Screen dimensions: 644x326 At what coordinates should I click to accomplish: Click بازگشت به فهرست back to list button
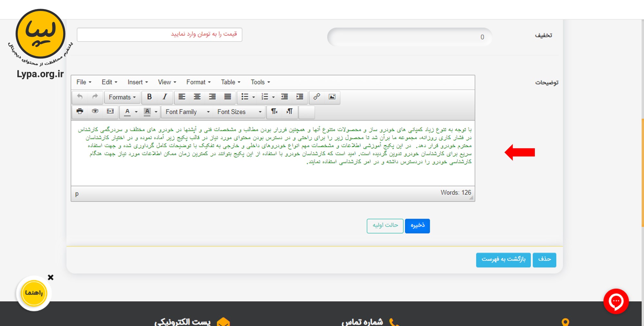(x=503, y=260)
